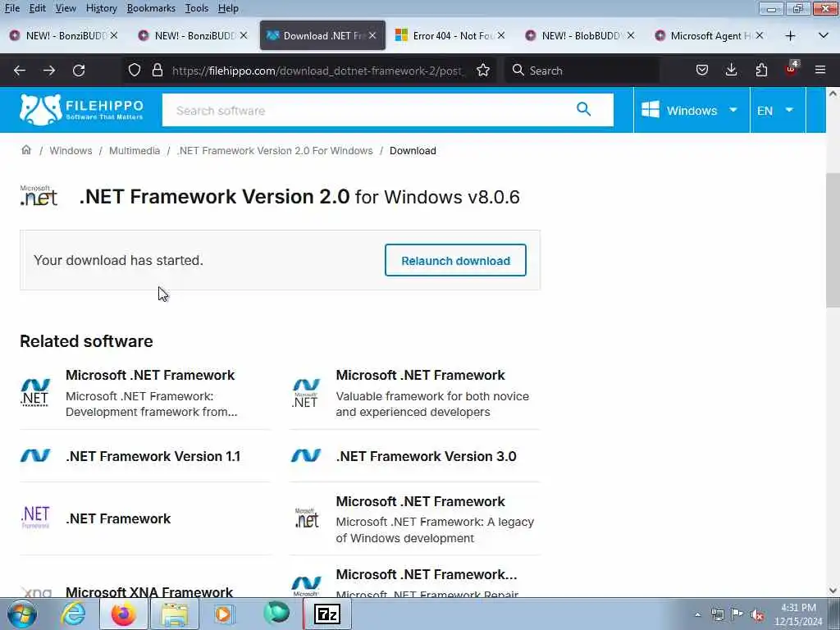
Task: Launch Internet Explorer from taskbar
Action: (x=73, y=614)
